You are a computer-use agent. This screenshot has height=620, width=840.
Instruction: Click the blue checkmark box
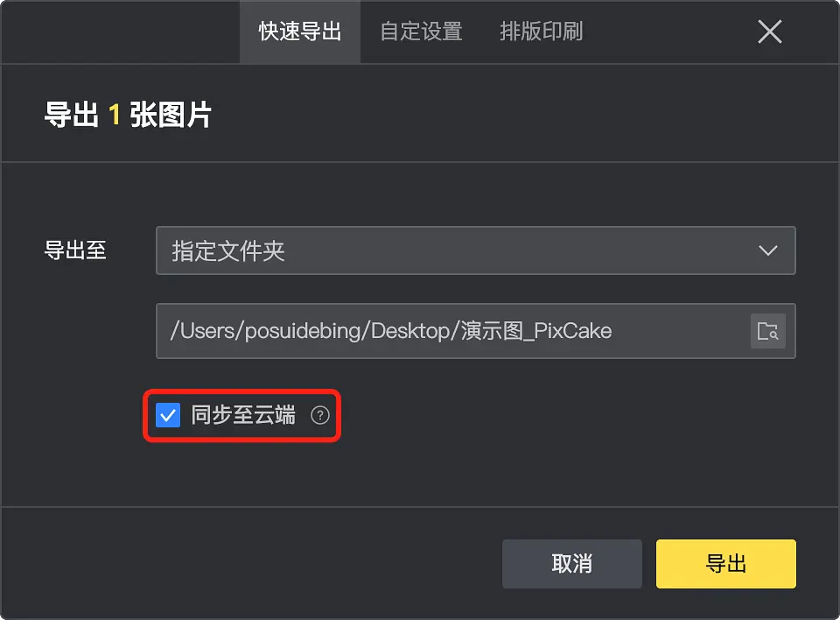[168, 415]
